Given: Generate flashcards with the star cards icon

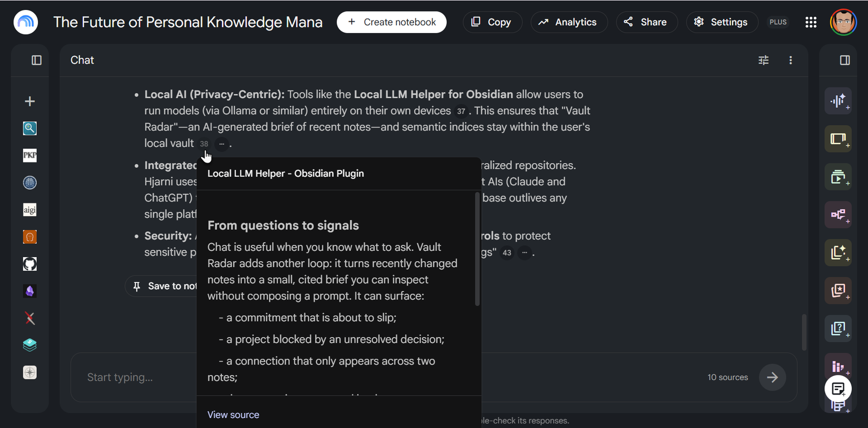Looking at the screenshot, I should [838, 290].
